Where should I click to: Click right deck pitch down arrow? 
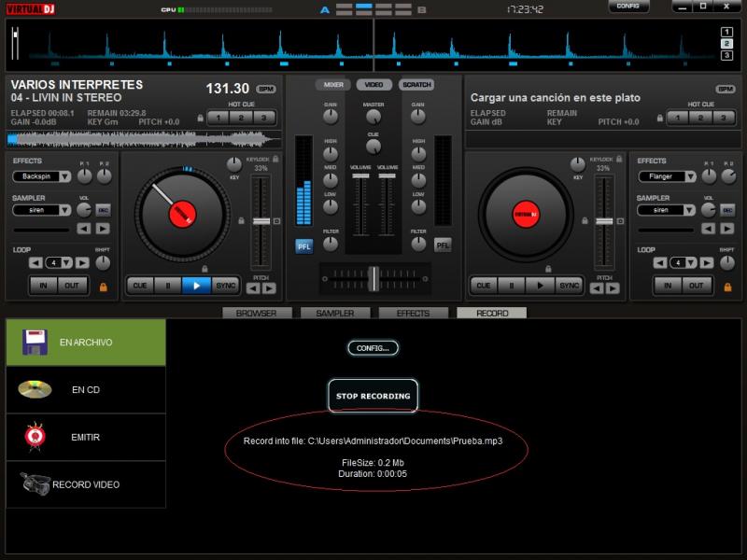pyautogui.click(x=597, y=288)
